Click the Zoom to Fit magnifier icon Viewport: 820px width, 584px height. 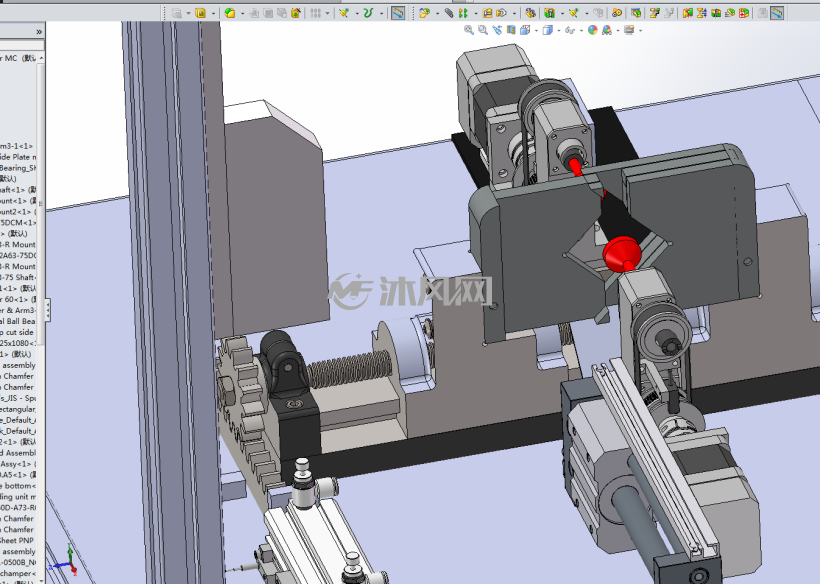[x=469, y=30]
